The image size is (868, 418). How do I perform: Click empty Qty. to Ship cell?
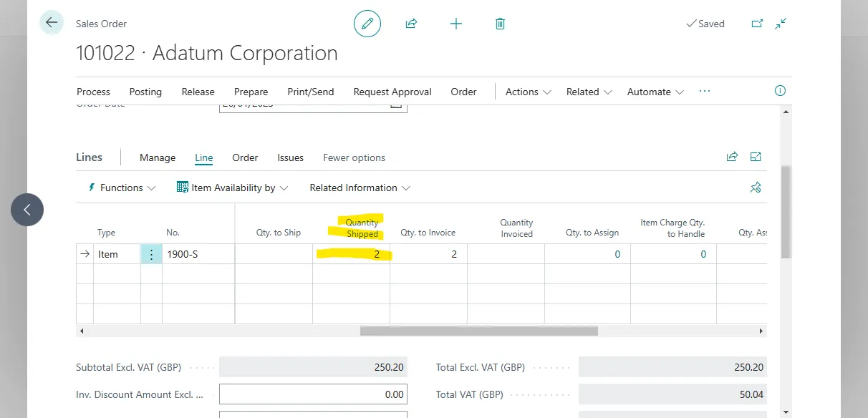[x=274, y=254]
